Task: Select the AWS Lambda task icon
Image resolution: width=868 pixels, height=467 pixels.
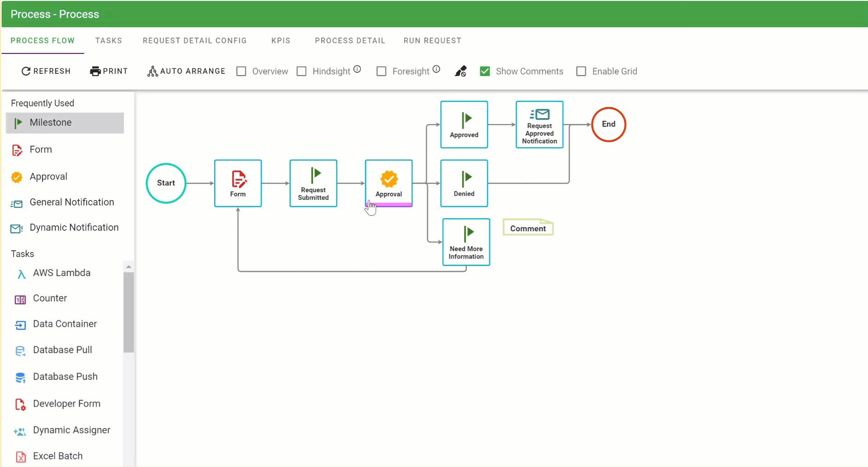Action: coord(21,274)
